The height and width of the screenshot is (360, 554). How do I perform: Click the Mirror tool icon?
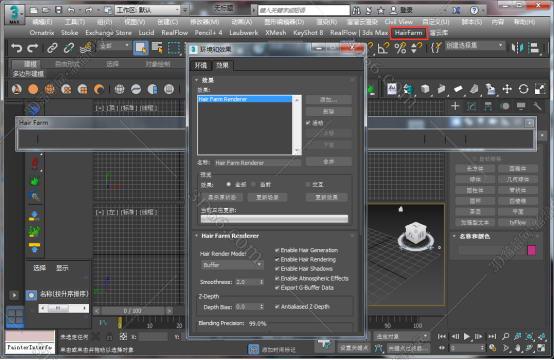[518, 48]
